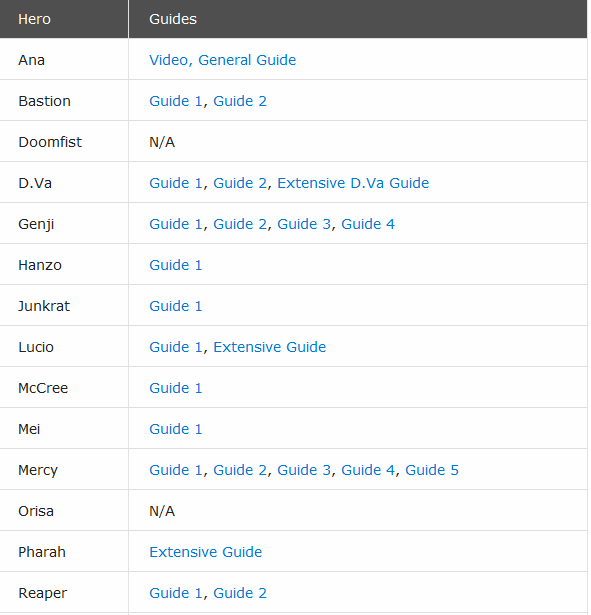Click the Guides column header
Screen dimensions: 591x615
click(x=358, y=19)
